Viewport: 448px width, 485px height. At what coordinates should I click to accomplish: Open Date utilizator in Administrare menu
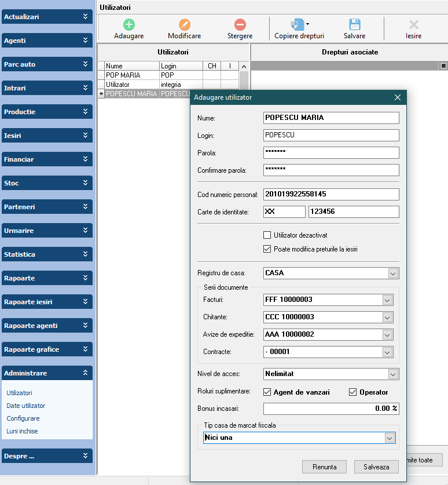click(x=25, y=406)
